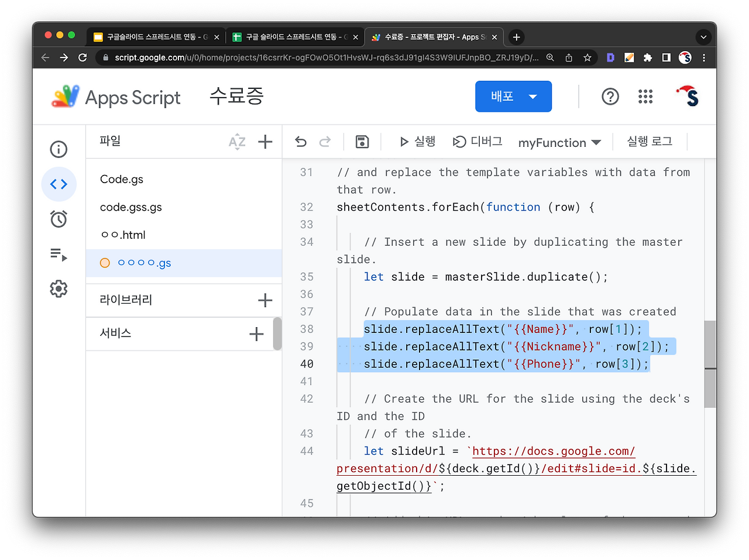Click the editor vertical scrollbar thumb

click(710, 364)
